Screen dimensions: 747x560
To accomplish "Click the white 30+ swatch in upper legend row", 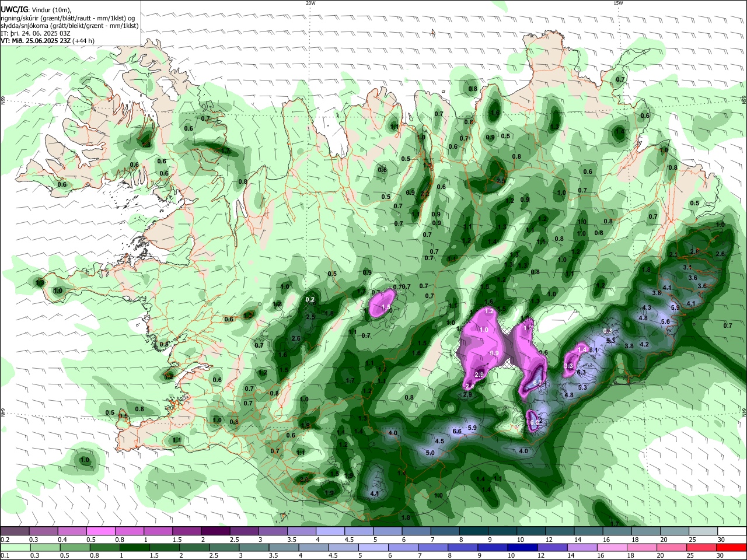I will point(732,531).
